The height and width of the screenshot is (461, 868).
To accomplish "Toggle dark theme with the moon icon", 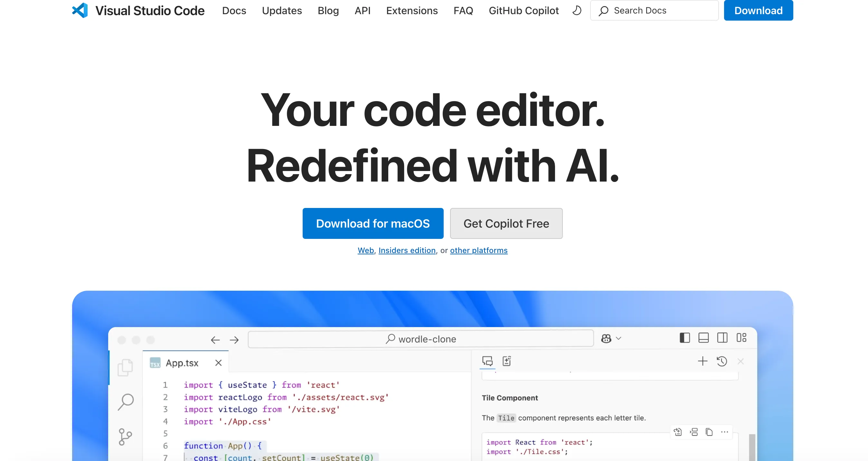I will point(577,10).
